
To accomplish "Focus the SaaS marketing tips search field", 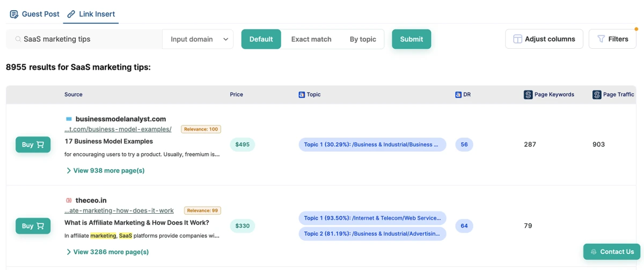I will (91, 39).
